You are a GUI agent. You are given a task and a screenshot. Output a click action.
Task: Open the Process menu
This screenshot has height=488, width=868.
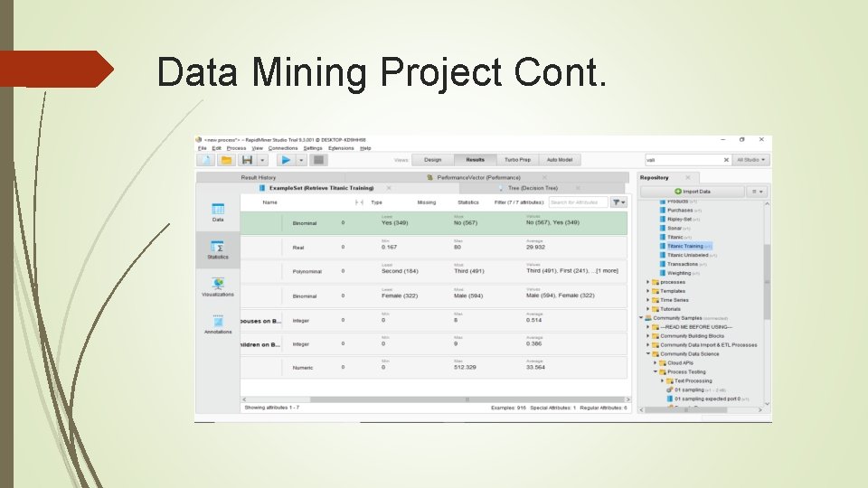pyautogui.click(x=236, y=148)
